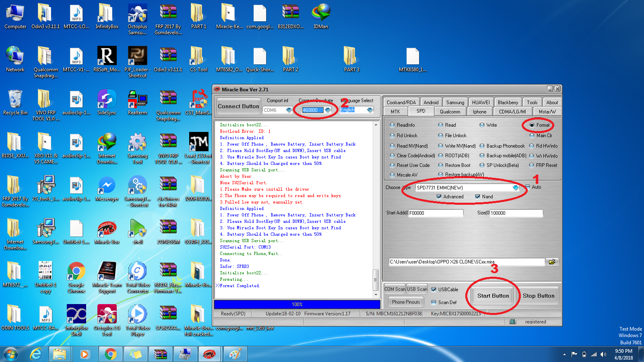Open the Android tab

[431, 103]
